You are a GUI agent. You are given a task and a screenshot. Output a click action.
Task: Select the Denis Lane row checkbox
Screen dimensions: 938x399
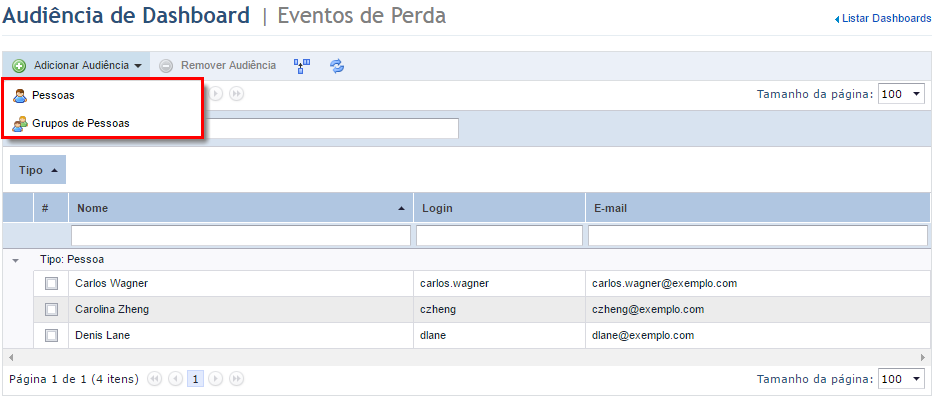[x=52, y=336]
